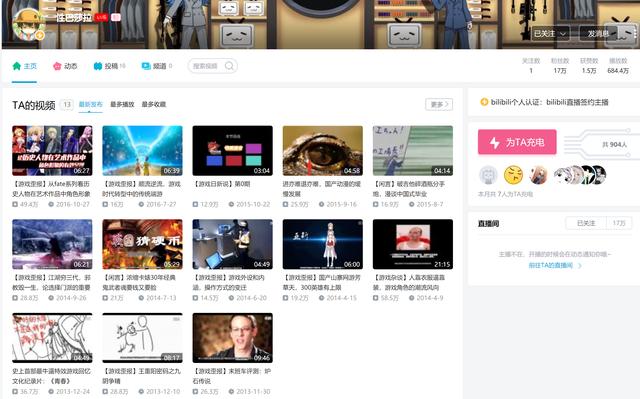Play the 猜硬币 thumbnail 05:29
Screen dimensions: 640x399
coord(142,244)
